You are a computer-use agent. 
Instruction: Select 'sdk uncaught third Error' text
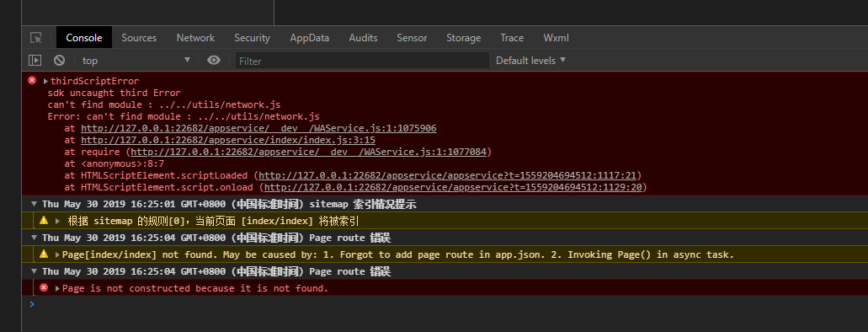click(114, 93)
